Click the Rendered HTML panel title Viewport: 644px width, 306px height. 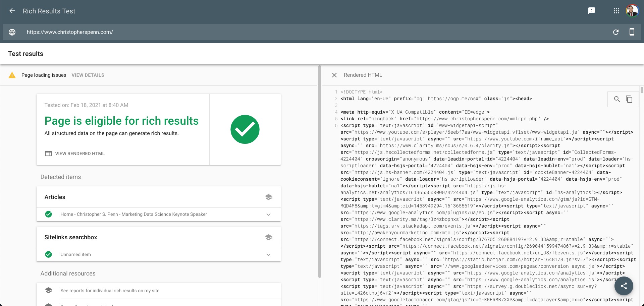coord(363,75)
